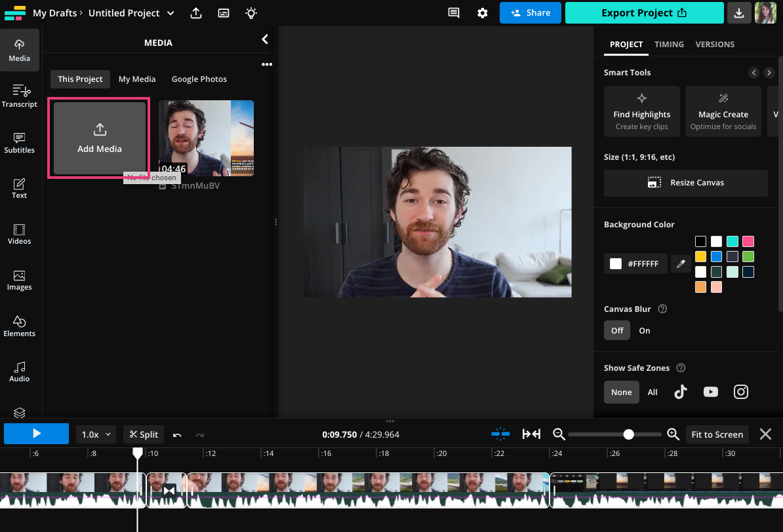Switch to the My Media tab
This screenshot has width=783, height=532.
pyautogui.click(x=136, y=79)
